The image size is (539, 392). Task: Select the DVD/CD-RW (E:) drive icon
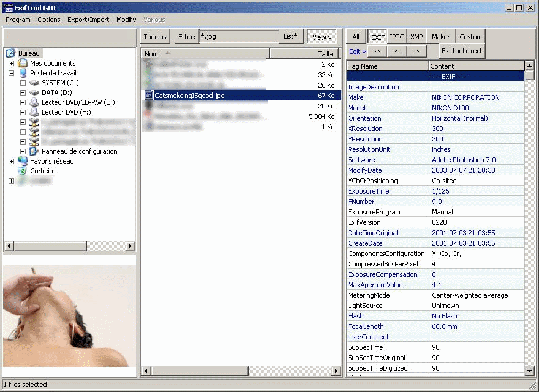(x=34, y=102)
